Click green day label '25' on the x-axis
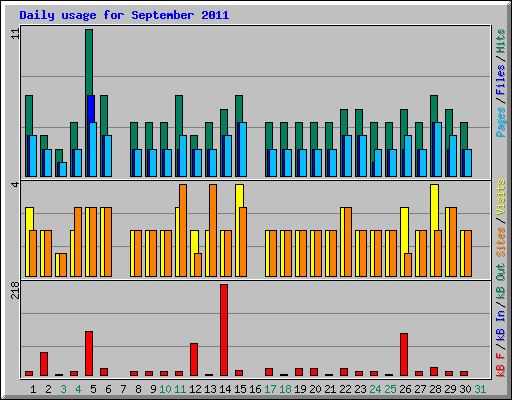This screenshot has height=400, width=512. point(390,389)
